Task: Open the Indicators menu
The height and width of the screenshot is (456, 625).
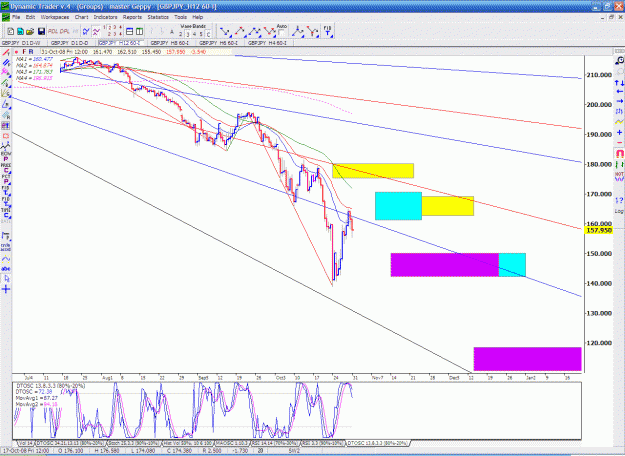Action: coord(106,17)
